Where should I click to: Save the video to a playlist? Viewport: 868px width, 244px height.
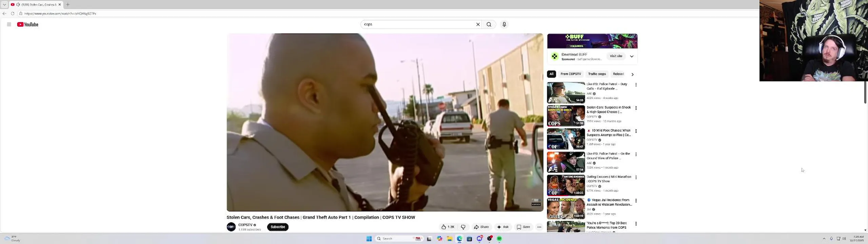pyautogui.click(x=523, y=227)
